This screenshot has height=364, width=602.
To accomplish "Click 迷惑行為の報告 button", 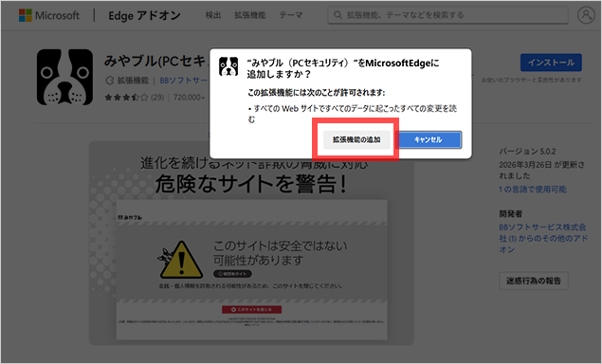I will tap(534, 281).
